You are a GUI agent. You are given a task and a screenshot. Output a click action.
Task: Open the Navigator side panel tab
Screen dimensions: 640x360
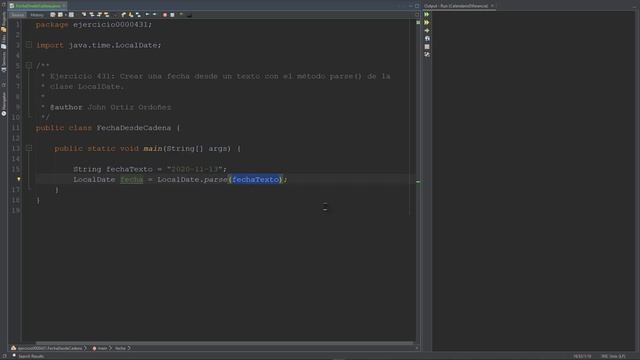tap(4, 104)
